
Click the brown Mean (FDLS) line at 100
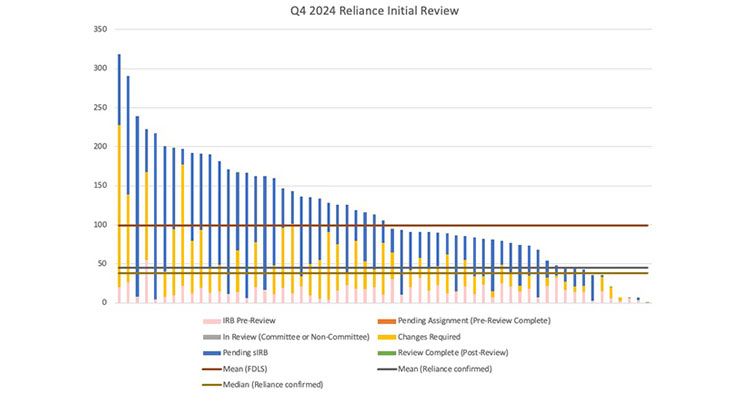click(x=400, y=225)
